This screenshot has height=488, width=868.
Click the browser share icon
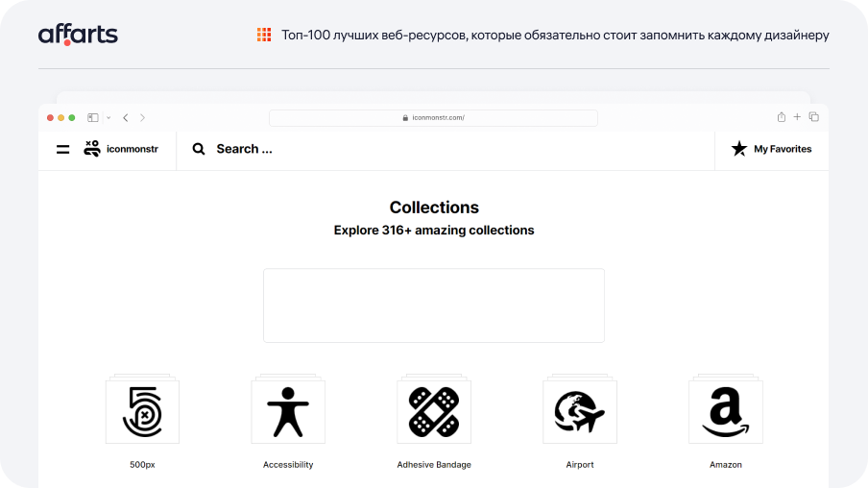tap(781, 117)
